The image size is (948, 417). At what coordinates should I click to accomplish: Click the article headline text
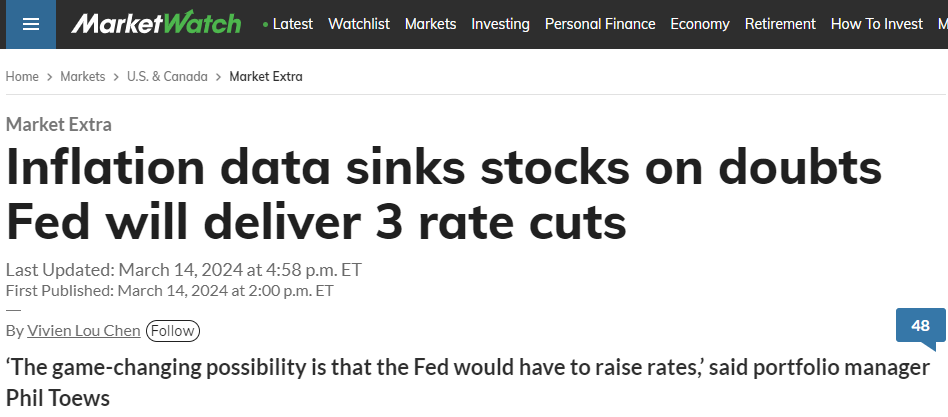443,195
